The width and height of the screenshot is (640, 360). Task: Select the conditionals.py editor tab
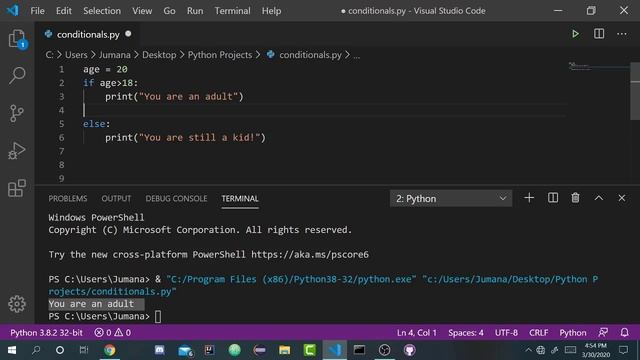click(x=88, y=34)
